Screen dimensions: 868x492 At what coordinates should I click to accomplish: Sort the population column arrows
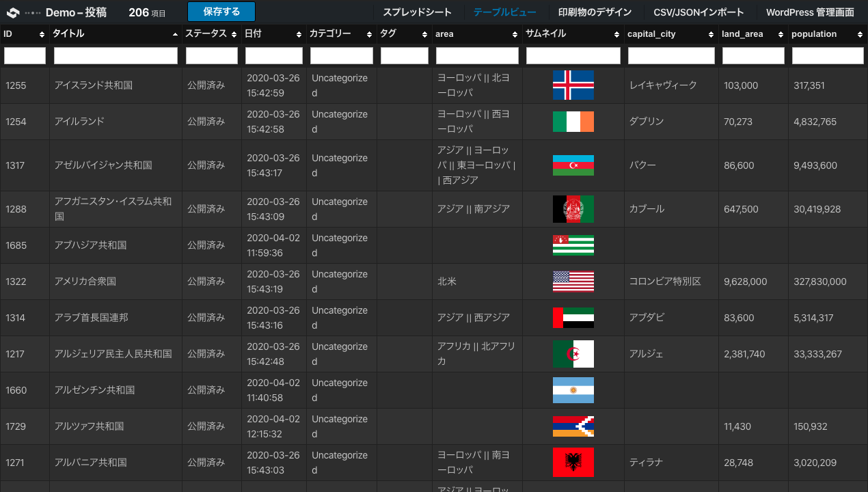click(860, 34)
